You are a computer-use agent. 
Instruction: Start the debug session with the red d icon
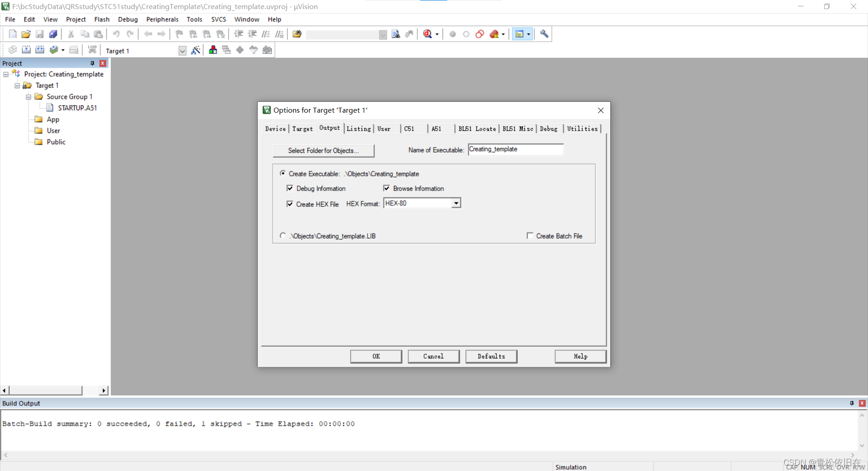click(427, 34)
